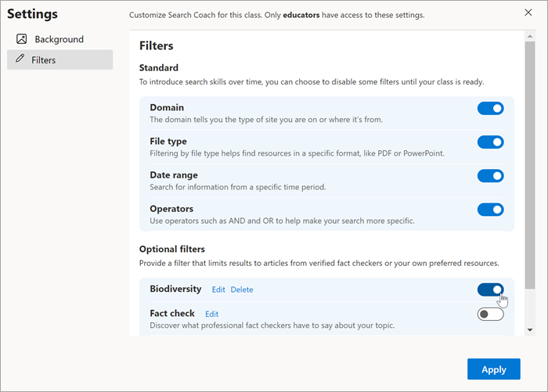The width and height of the screenshot is (548, 392).
Task: Click the Domain filter label
Action: pyautogui.click(x=167, y=107)
